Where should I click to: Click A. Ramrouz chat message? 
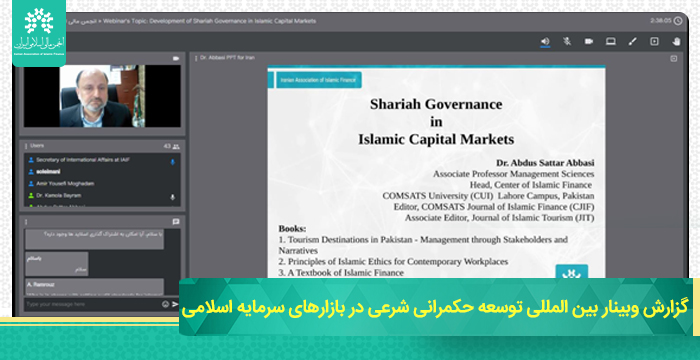click(95, 287)
